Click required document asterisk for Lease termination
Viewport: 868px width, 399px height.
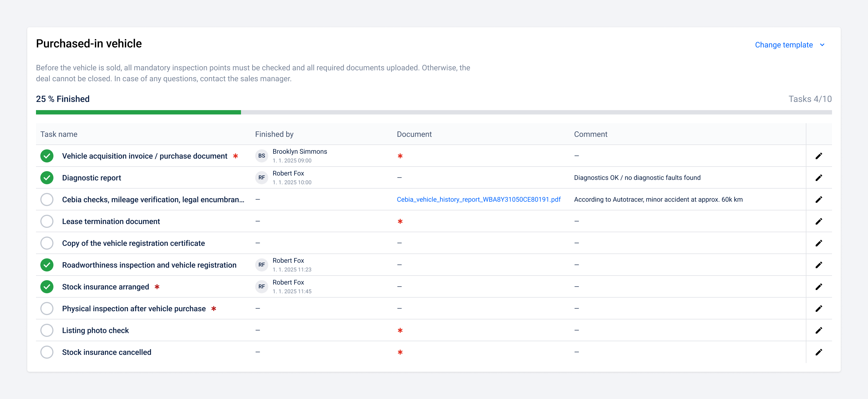(400, 221)
